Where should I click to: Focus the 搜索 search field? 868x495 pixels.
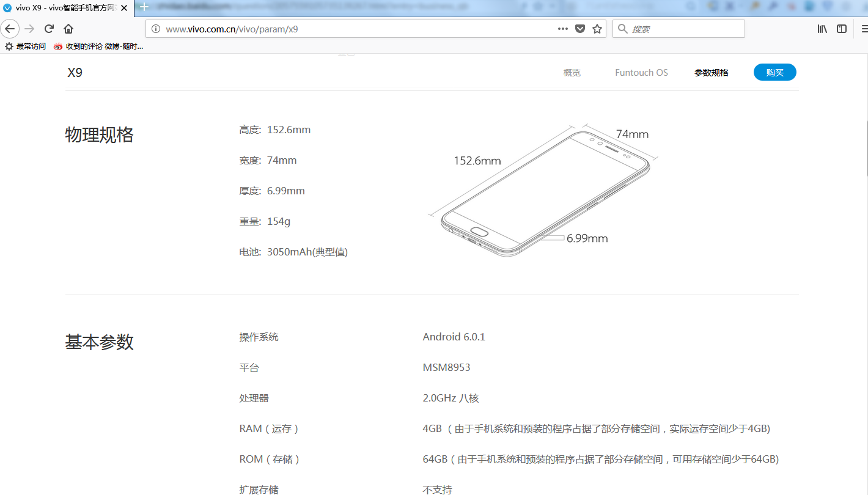click(679, 29)
